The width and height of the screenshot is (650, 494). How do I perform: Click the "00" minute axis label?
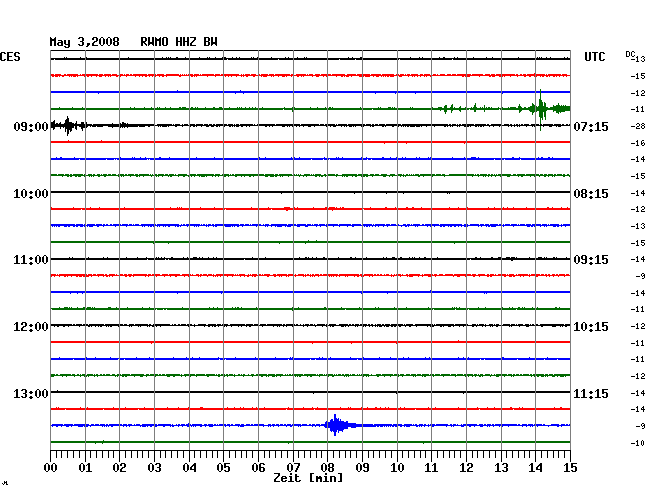(51, 467)
